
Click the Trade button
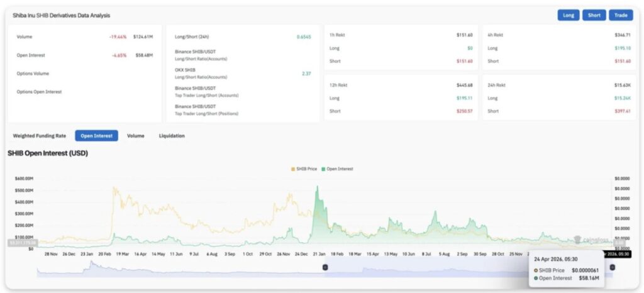pos(621,15)
